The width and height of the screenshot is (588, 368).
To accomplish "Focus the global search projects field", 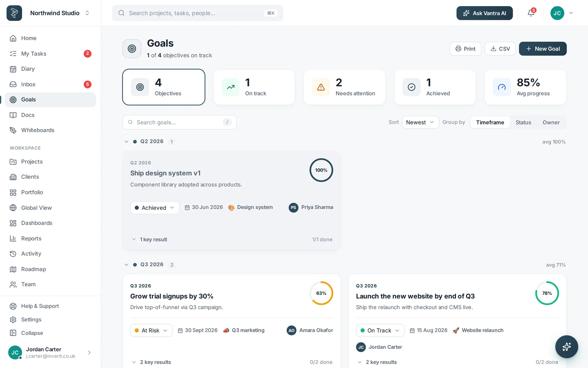I will pyautogui.click(x=198, y=13).
